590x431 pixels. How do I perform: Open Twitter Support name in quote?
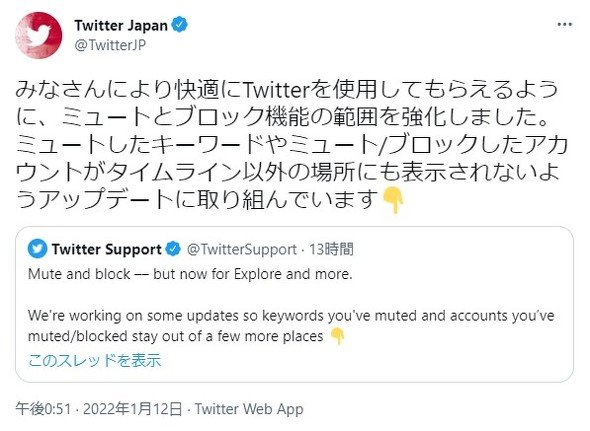106,249
